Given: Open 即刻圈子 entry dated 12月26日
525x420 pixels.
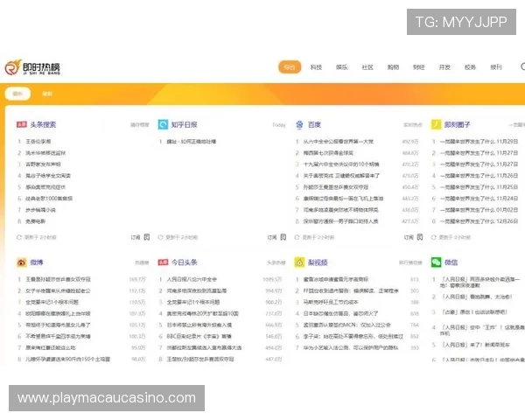Looking at the screenshot, I should (x=479, y=221).
